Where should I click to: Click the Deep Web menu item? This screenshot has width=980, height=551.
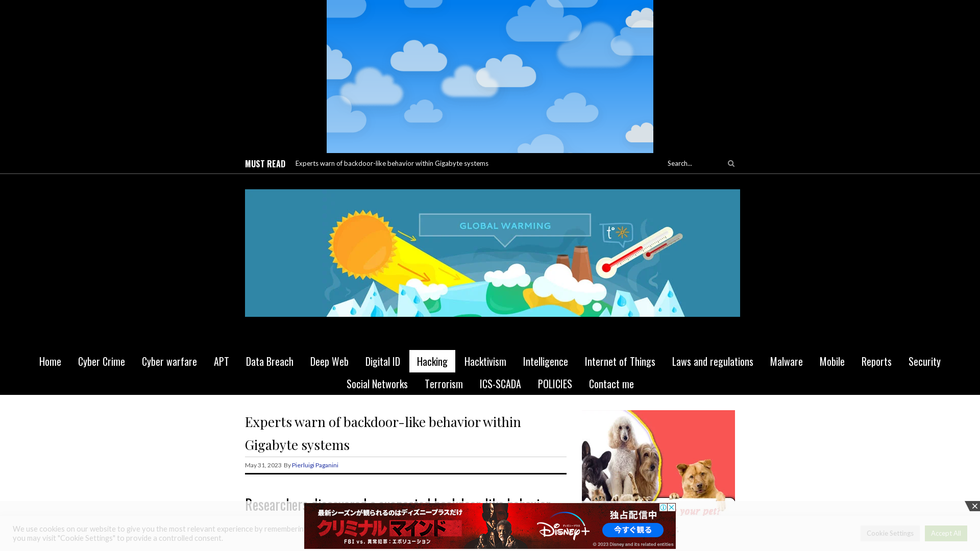click(329, 361)
